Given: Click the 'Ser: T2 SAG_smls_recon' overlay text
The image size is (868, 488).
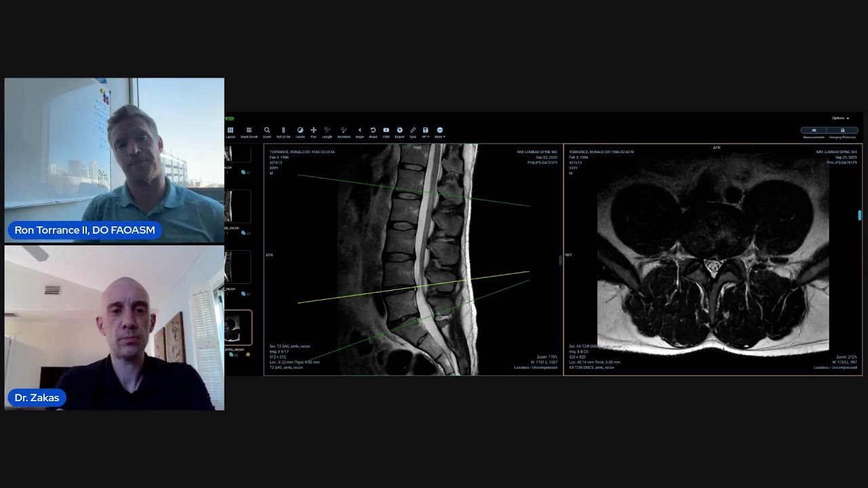Looking at the screenshot, I should [x=290, y=346].
